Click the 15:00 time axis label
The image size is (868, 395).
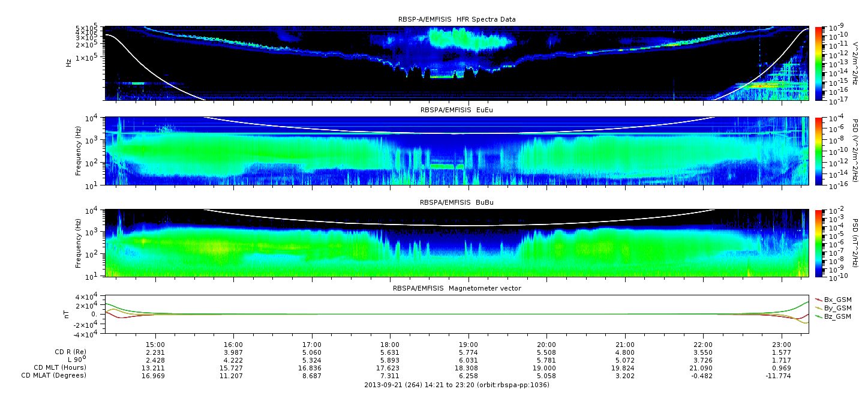[x=155, y=345]
